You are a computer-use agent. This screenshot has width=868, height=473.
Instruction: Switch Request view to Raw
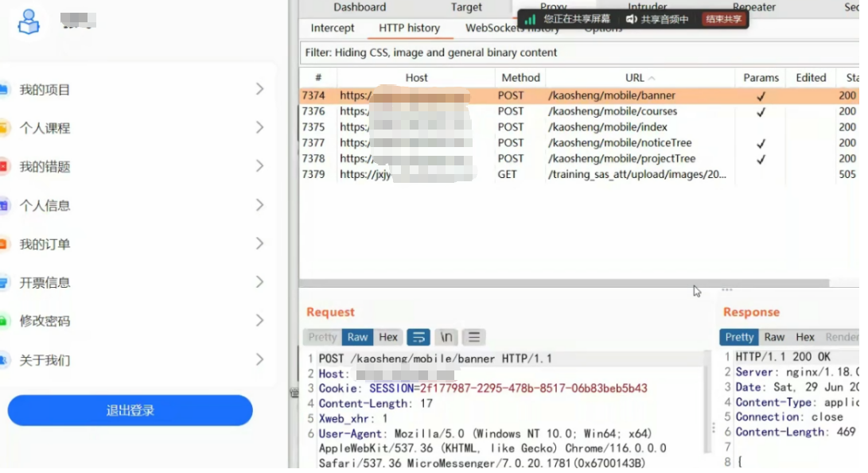358,337
